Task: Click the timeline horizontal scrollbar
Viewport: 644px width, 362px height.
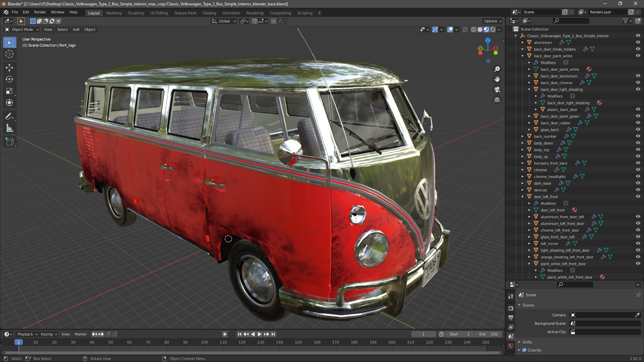Action: click(252, 353)
